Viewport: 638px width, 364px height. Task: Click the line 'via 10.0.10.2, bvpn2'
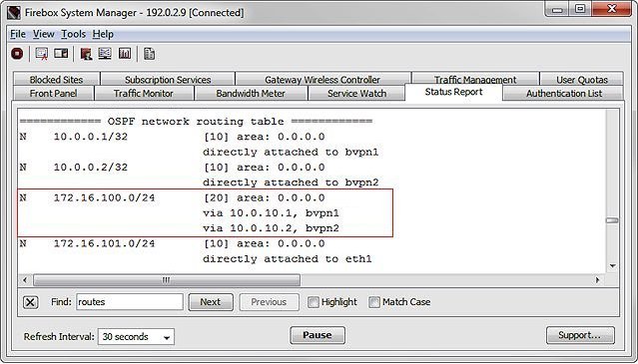click(x=271, y=228)
